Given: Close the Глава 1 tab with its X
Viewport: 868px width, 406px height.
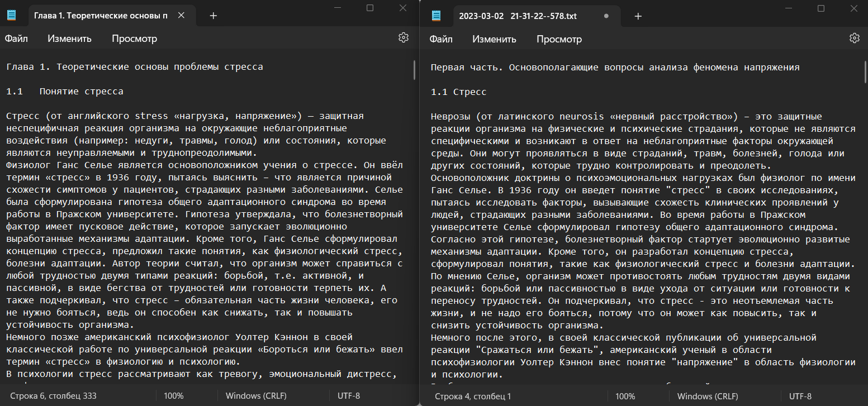Looking at the screenshot, I should point(181,16).
